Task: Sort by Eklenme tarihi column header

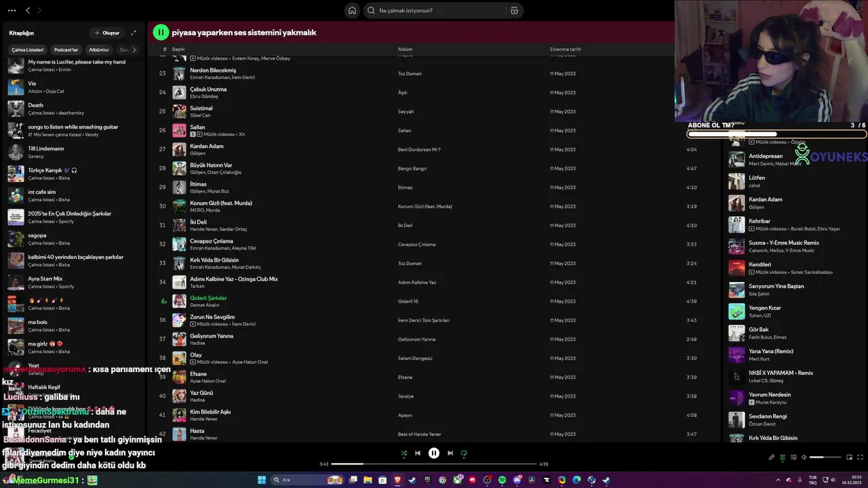Action: click(x=566, y=49)
